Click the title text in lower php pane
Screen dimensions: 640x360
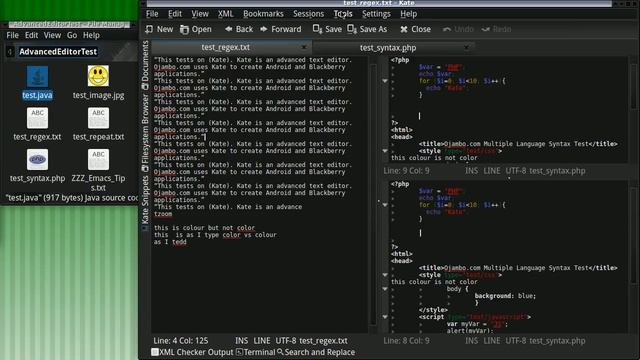pyautogui.click(x=518, y=268)
